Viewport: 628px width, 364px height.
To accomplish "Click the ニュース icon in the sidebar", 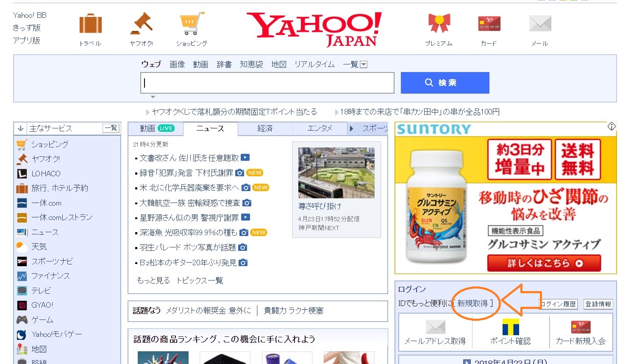I will (22, 232).
